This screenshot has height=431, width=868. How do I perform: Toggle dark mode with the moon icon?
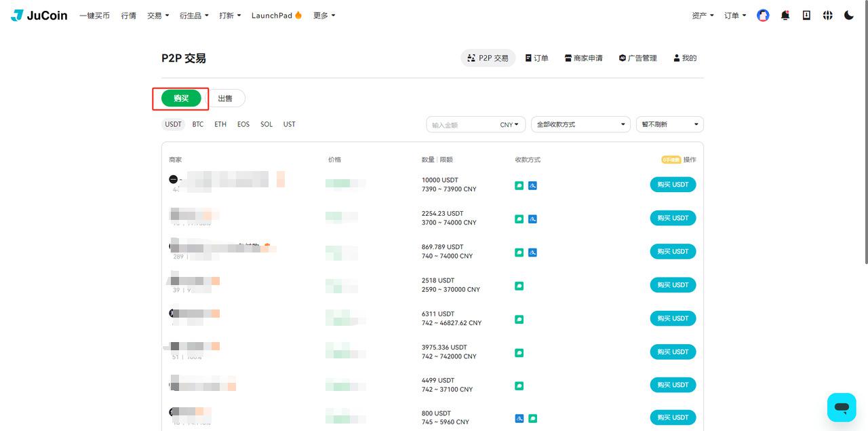coord(849,15)
